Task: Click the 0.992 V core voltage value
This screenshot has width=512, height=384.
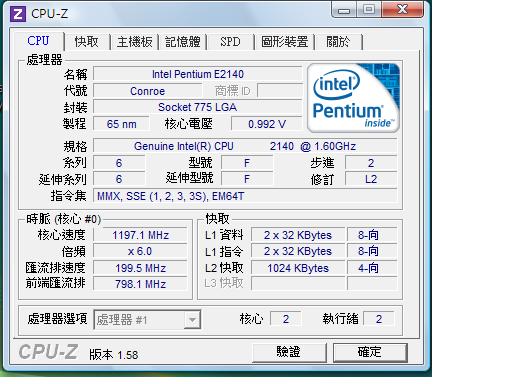Action: (267, 124)
